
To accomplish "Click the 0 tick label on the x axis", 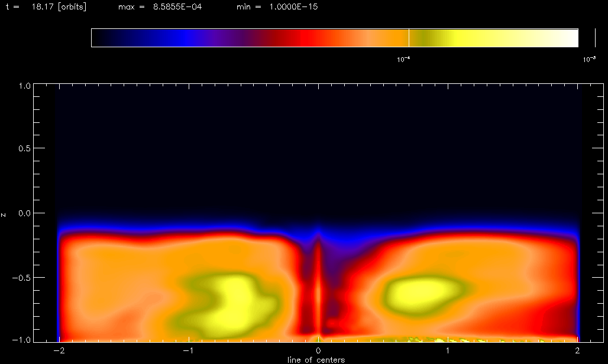I will tap(319, 351).
